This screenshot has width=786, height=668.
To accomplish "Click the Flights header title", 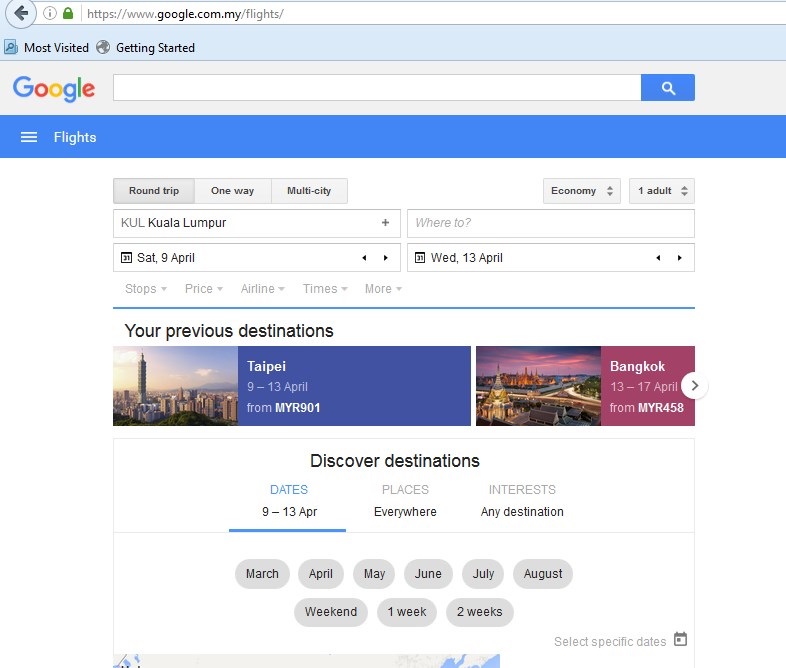I will tap(75, 137).
